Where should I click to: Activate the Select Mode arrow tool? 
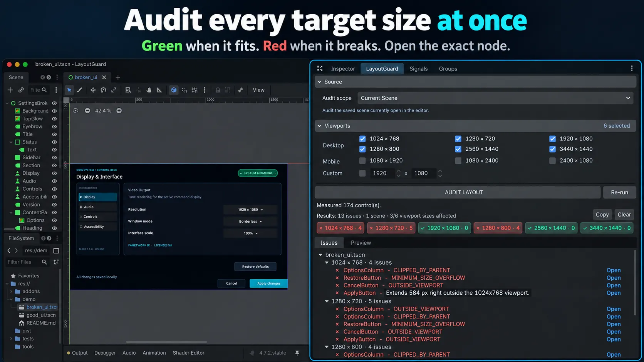(x=69, y=90)
